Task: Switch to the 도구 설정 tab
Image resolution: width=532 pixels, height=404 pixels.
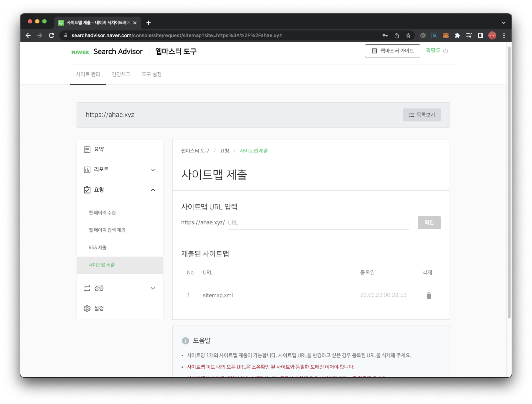Action: [x=151, y=74]
